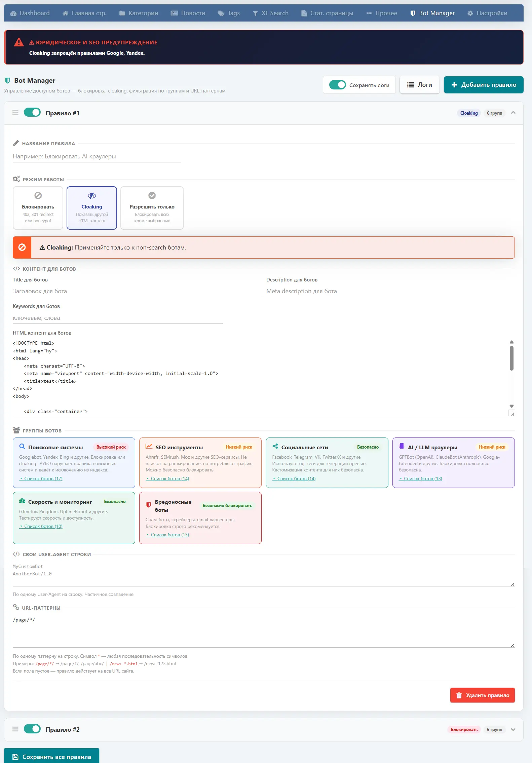This screenshot has height=763, width=532.
Task: Open the Настройки menu item
Action: [x=487, y=13]
